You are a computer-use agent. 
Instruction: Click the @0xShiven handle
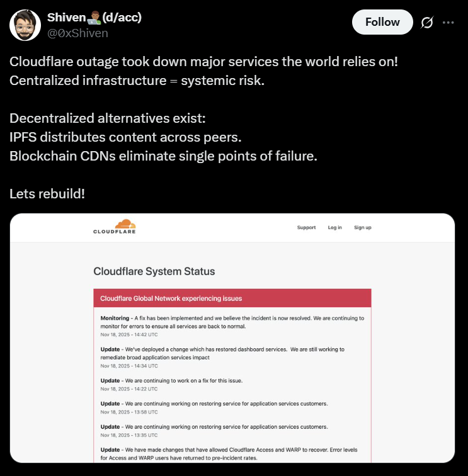[77, 33]
